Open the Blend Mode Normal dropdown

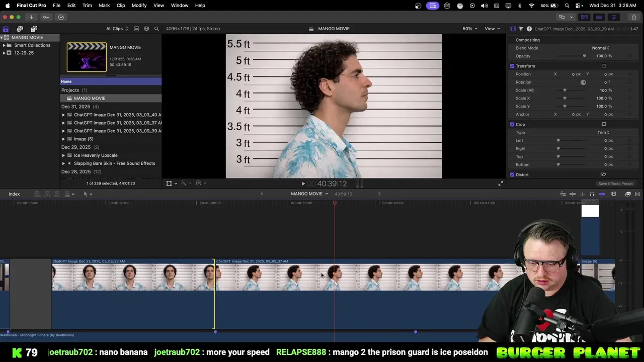(x=600, y=48)
